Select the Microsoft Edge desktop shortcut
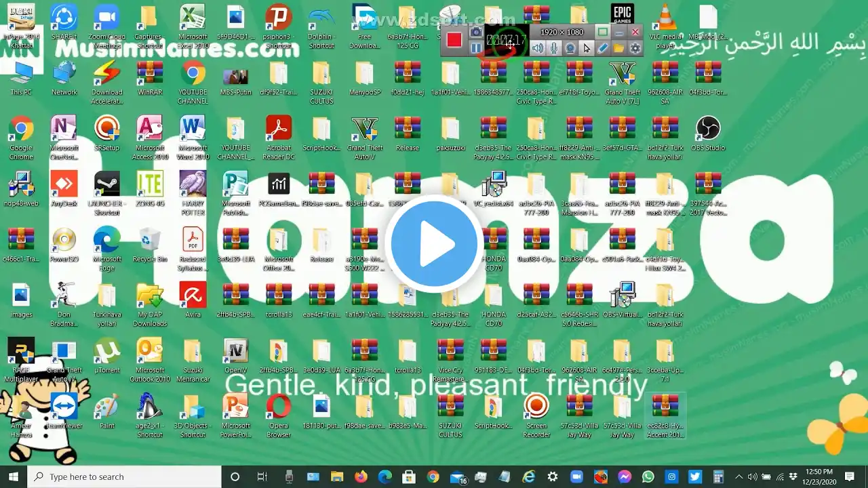This screenshot has height=488, width=868. point(107,249)
